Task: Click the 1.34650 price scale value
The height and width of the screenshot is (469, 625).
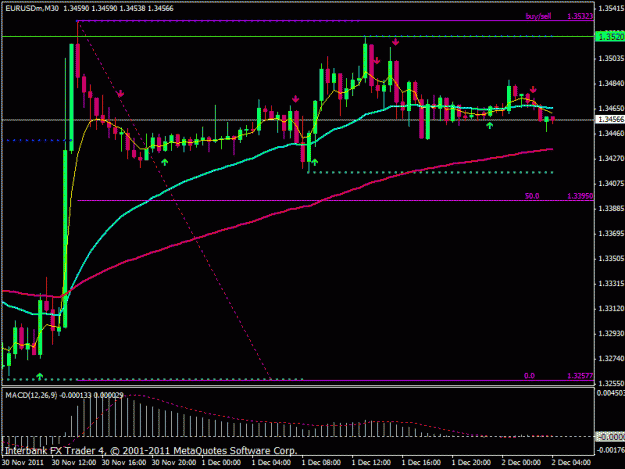Action: pyautogui.click(x=611, y=108)
